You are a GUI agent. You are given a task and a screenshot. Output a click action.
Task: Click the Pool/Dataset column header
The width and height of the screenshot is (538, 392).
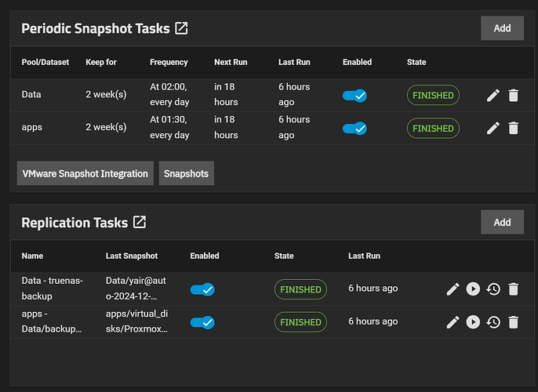tap(45, 62)
